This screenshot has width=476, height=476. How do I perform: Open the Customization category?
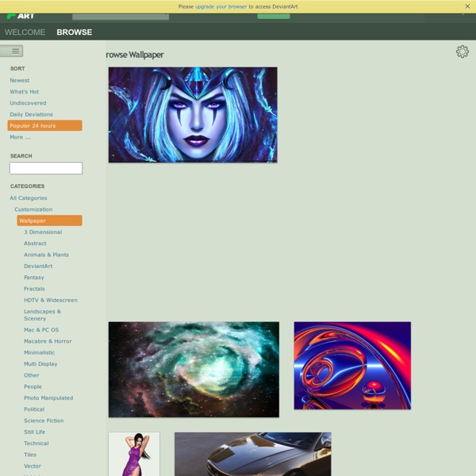(33, 209)
